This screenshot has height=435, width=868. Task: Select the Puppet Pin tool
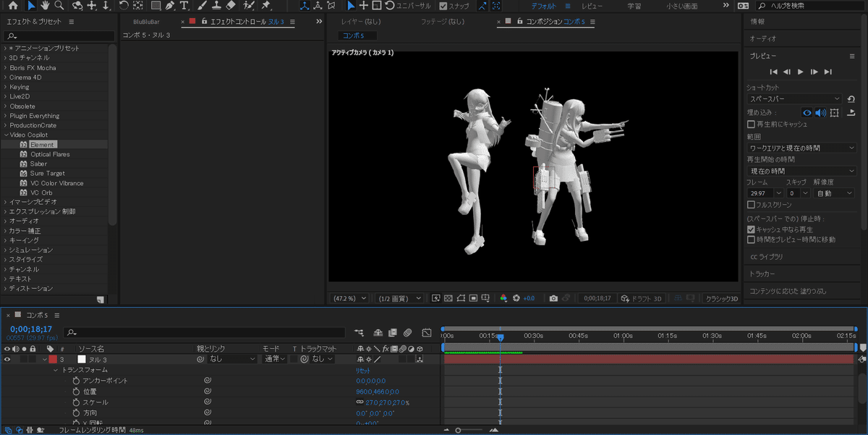265,6
